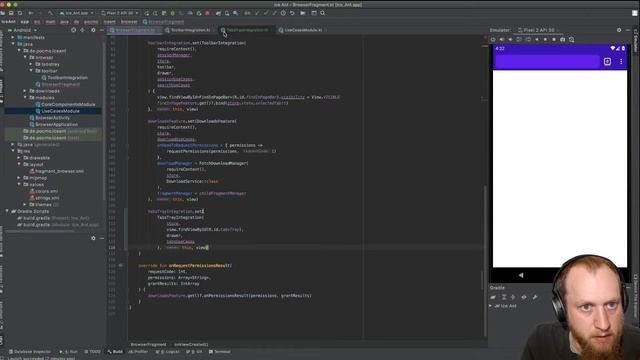Image resolution: width=640 pixels, height=360 pixels.
Task: Click the Project panel gear settings icon
Action: coord(93,30)
